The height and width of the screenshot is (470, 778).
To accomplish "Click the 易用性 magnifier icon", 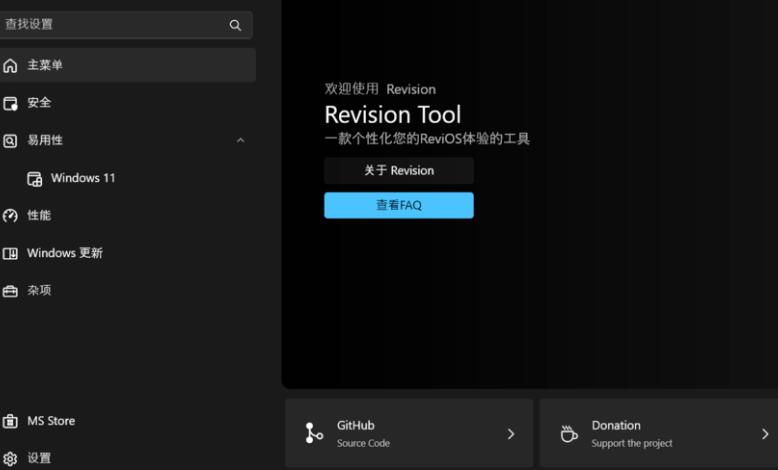I will 10,141.
